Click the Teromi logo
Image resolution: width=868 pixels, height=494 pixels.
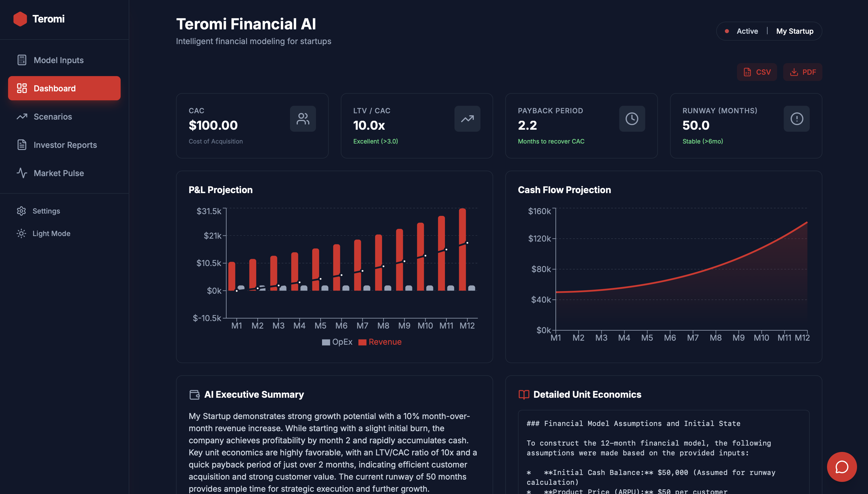(x=39, y=19)
